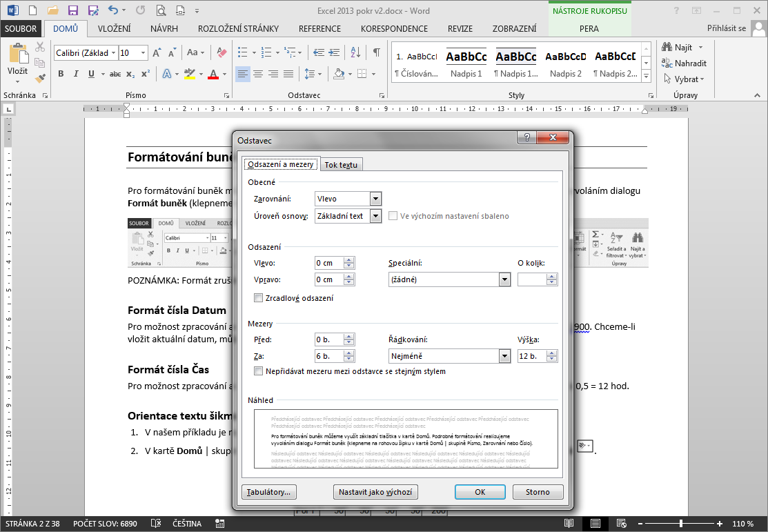Click the question mark help button in Odstavec dialog
Screen dimensions: 768x532
[x=527, y=137]
